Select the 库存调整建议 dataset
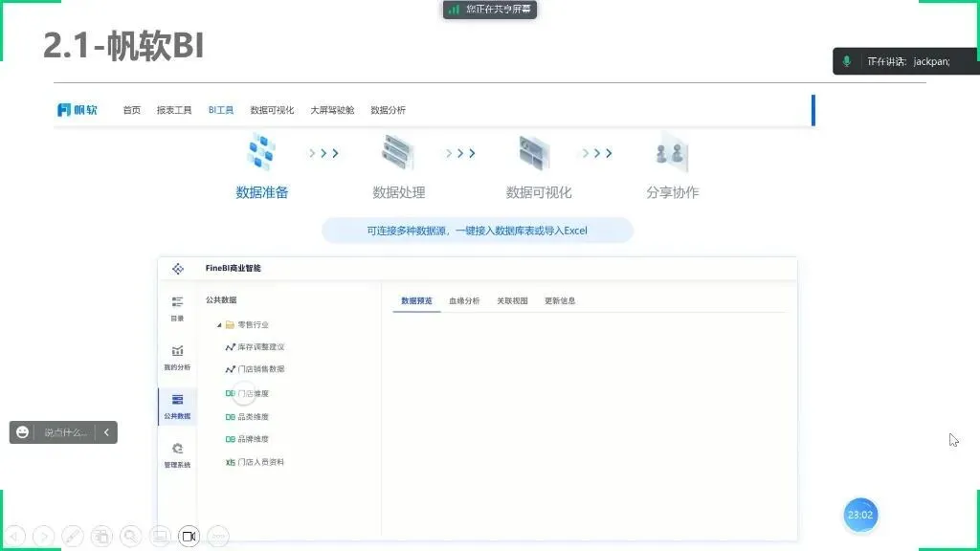980x551 pixels. pyautogui.click(x=255, y=346)
